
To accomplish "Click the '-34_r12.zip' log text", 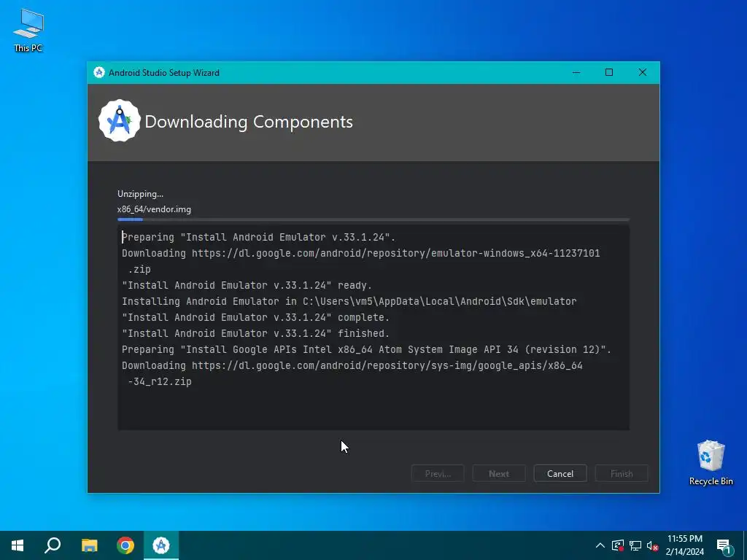I will pyautogui.click(x=160, y=381).
